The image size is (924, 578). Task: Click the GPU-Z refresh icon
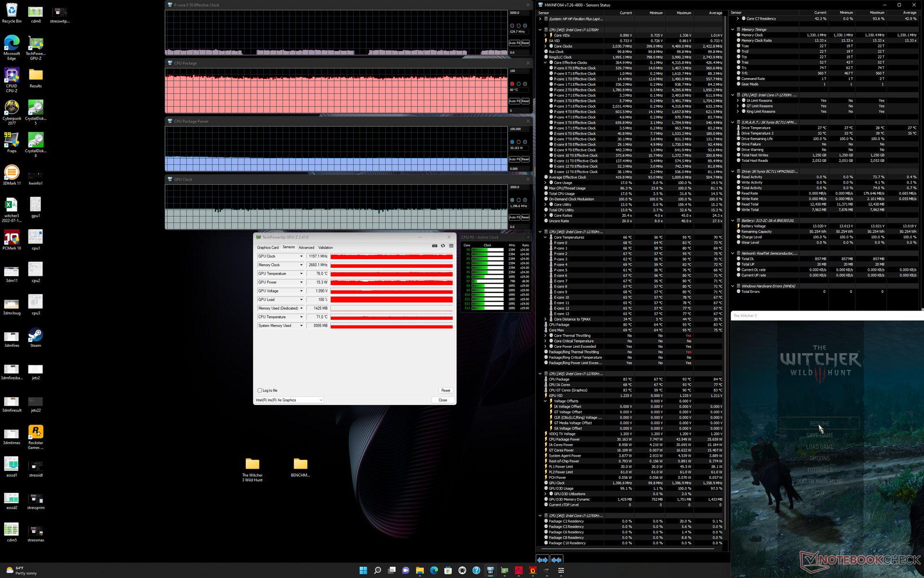point(443,246)
